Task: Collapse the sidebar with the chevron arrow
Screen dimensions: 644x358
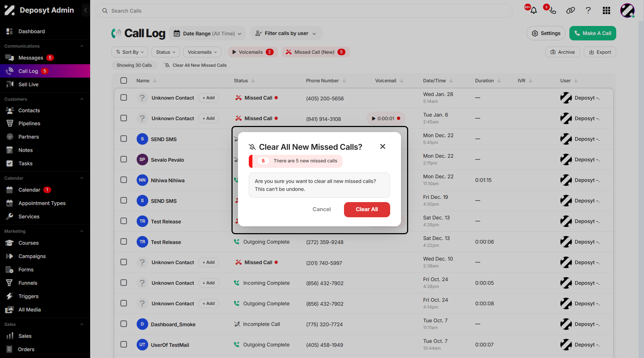Action: pyautogui.click(x=85, y=10)
